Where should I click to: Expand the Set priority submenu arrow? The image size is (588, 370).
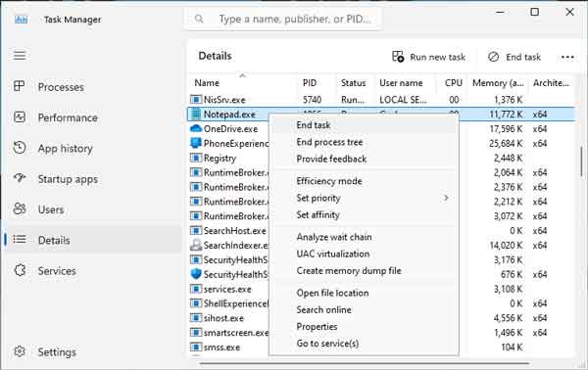[x=446, y=198]
